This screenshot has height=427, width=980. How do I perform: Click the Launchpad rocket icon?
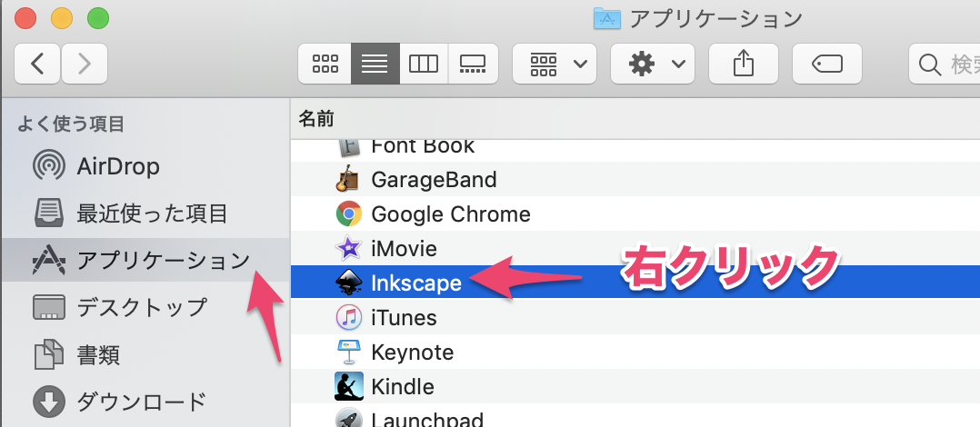[349, 418]
